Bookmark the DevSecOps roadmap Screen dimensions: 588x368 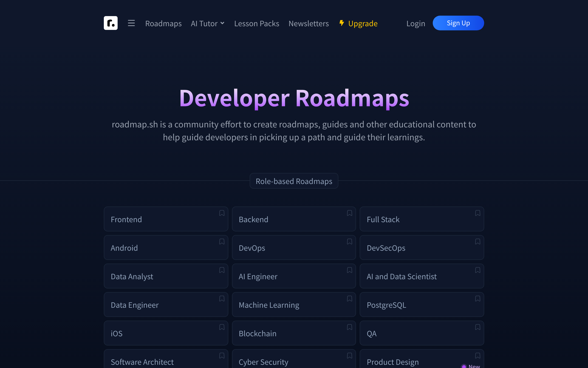point(478,241)
